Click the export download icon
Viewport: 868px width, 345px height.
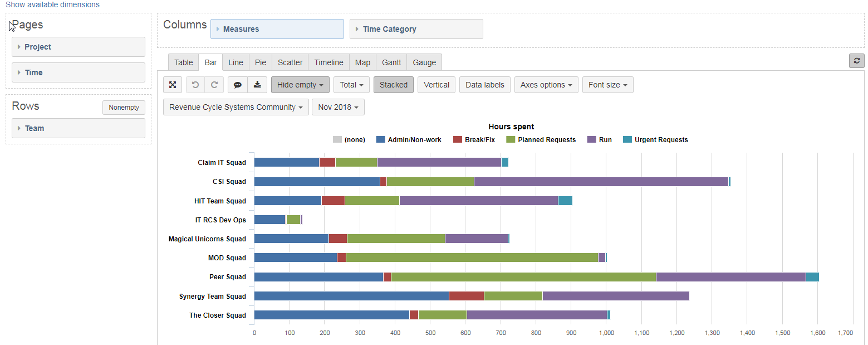[257, 85]
